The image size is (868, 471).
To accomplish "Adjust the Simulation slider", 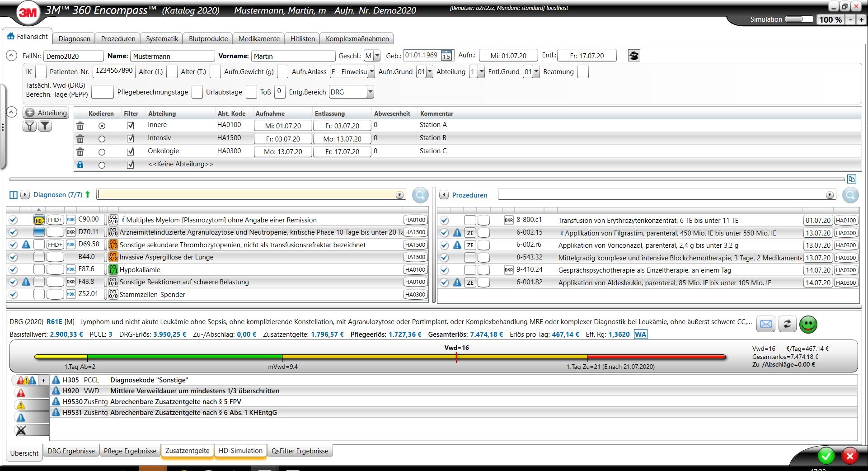I will pyautogui.click(x=799, y=19).
